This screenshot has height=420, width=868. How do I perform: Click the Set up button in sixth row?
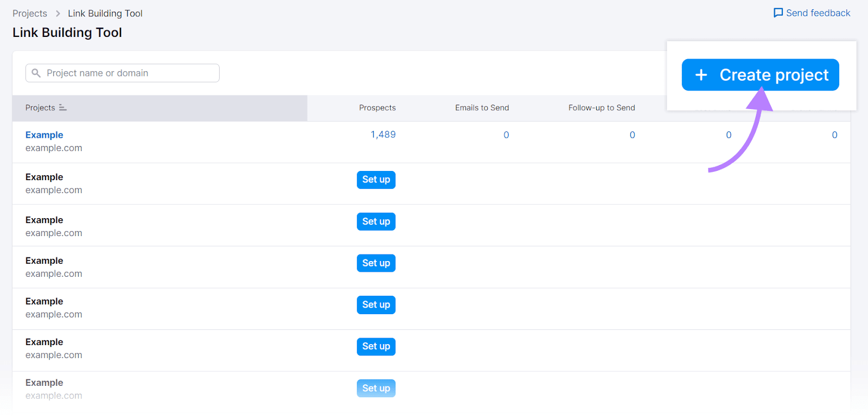pos(376,346)
